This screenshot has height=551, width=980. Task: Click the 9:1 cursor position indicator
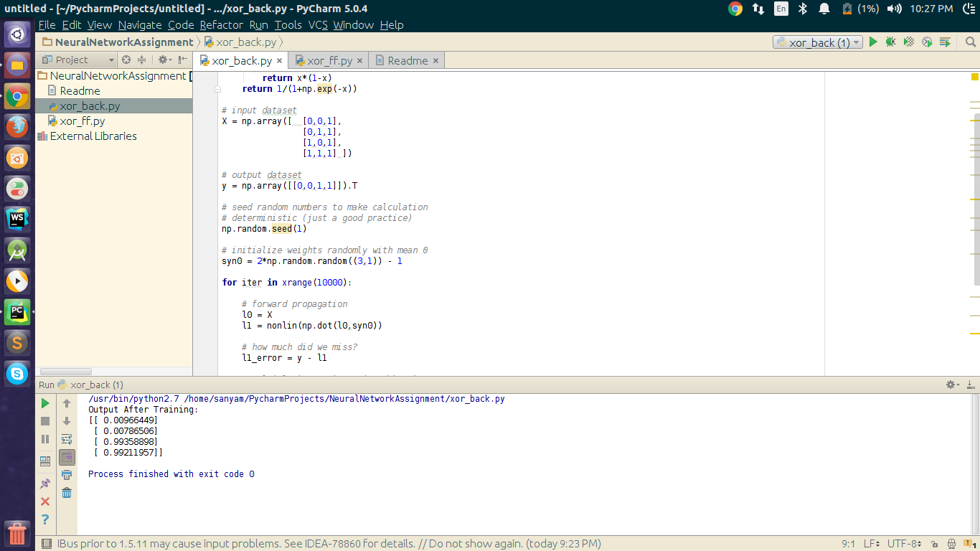848,544
